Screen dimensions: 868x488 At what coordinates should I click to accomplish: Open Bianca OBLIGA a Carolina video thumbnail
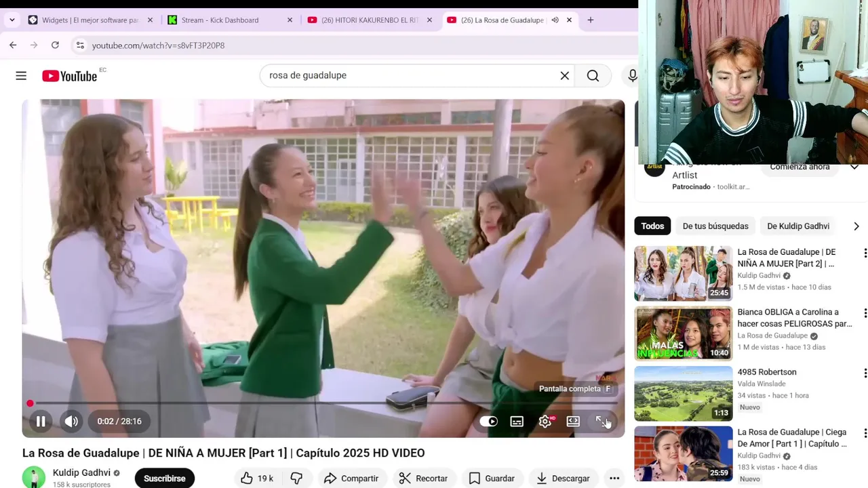click(683, 333)
